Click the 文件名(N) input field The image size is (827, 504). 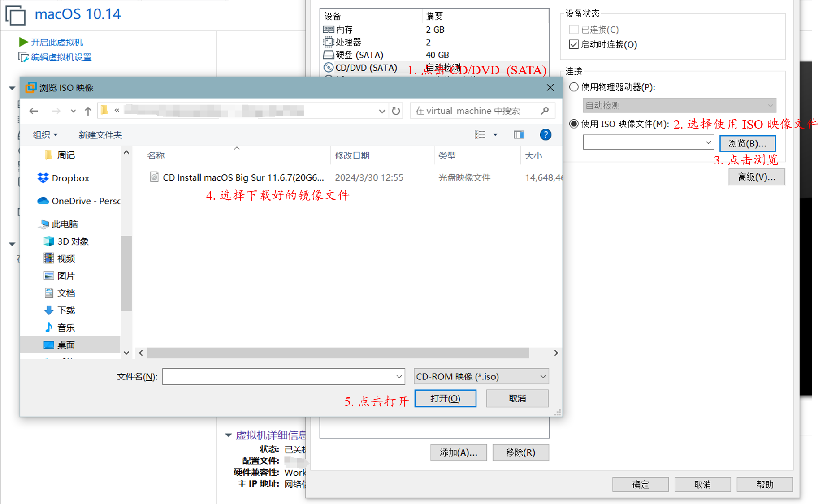tap(283, 376)
